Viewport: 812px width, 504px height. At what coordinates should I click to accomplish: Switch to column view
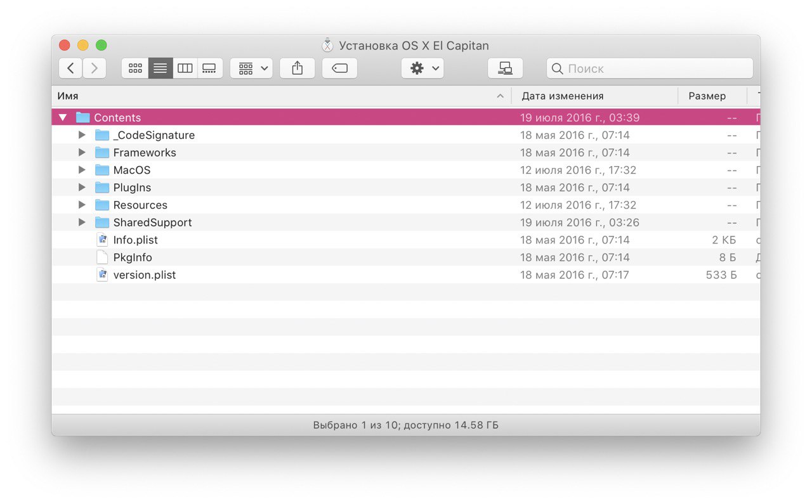pyautogui.click(x=185, y=68)
